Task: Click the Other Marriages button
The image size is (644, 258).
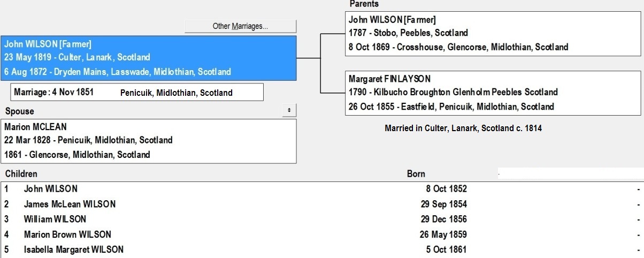Action: 240,26
